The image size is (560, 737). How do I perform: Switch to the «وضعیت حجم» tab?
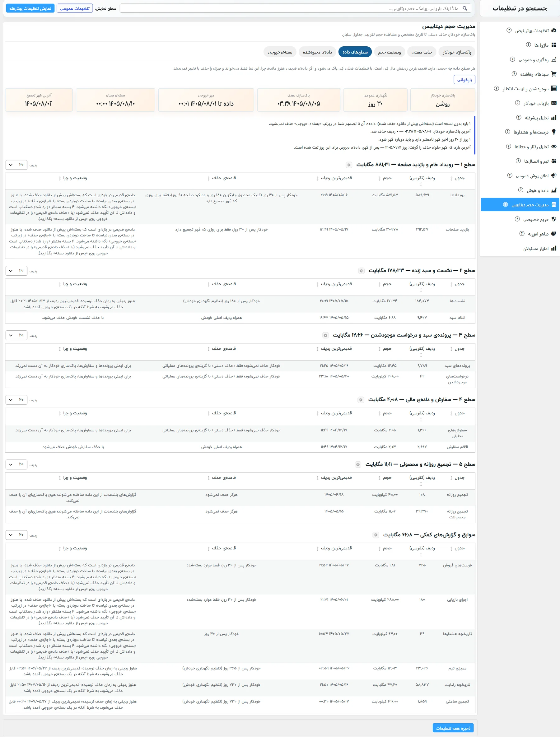[389, 52]
